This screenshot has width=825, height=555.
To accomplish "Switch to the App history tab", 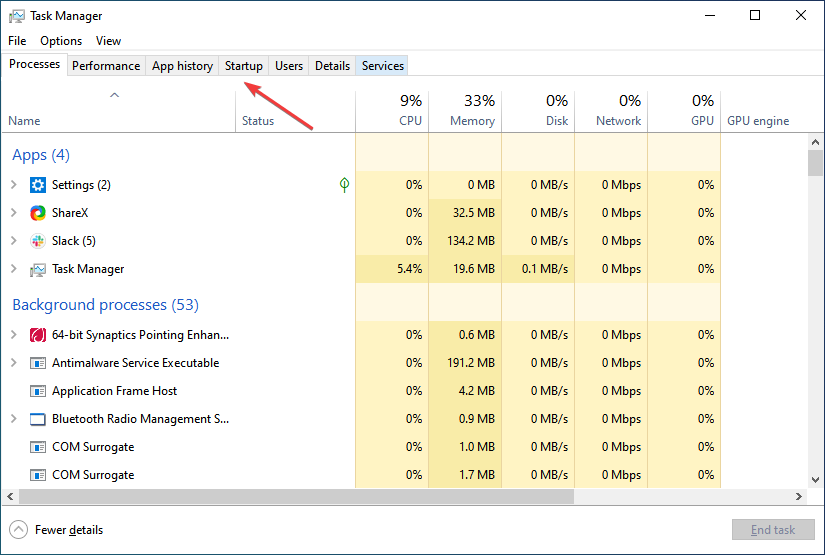I will pos(183,66).
